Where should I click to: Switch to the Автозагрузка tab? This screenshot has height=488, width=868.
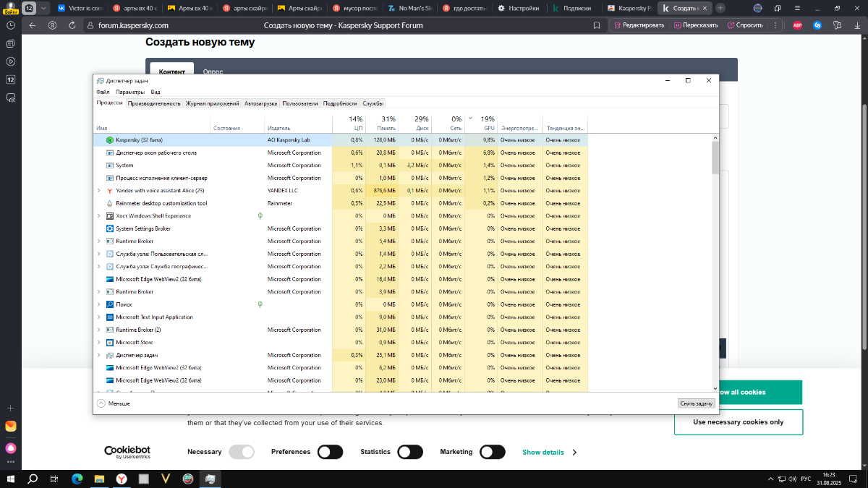tap(261, 103)
